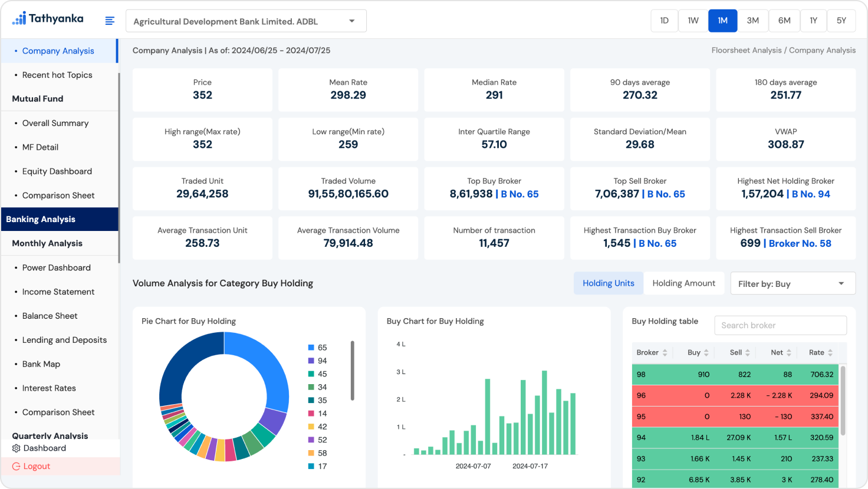Switch to Holding Units view

pyautogui.click(x=608, y=283)
